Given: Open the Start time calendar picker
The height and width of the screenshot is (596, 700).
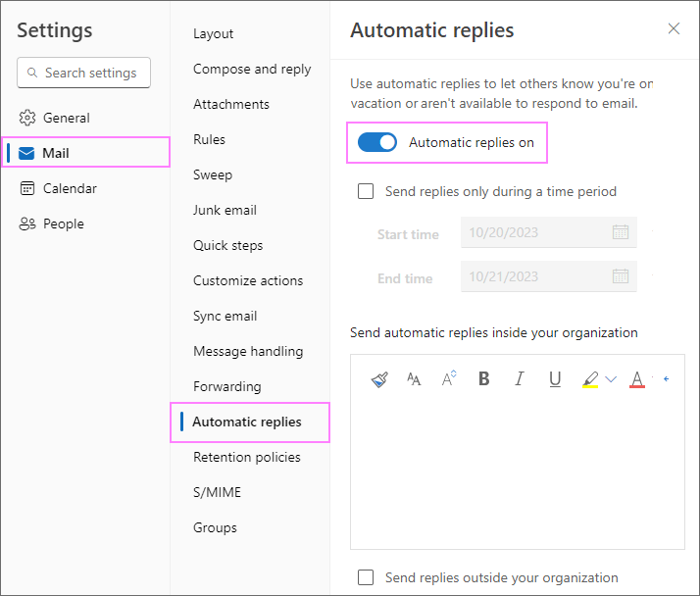Looking at the screenshot, I should (620, 232).
